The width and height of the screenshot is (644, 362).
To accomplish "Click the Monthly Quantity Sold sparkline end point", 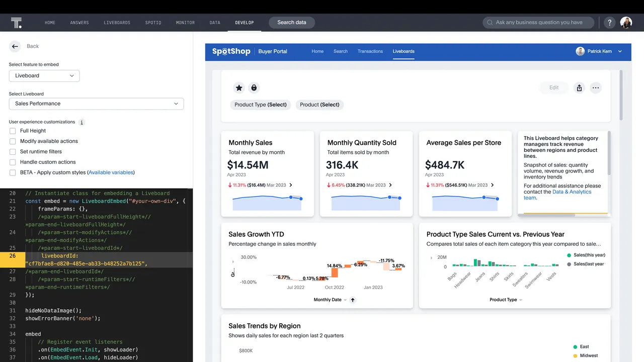I will click(x=400, y=199).
